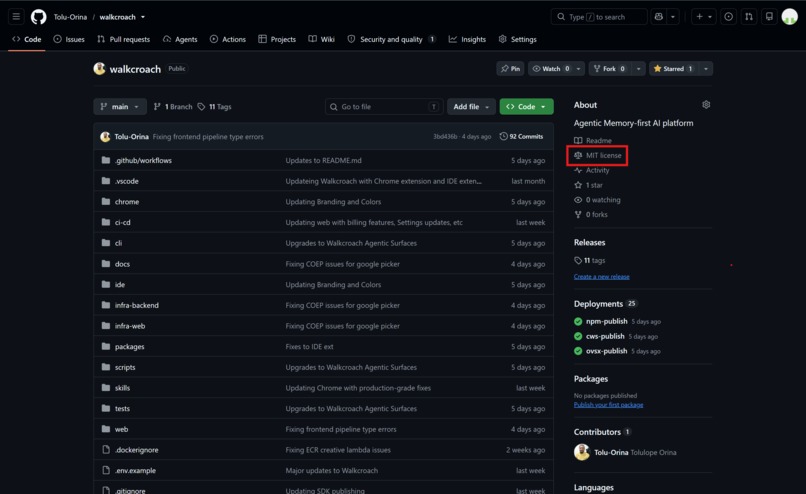Pin the walkcroach repository
Image resolution: width=806 pixels, height=494 pixels.
510,68
